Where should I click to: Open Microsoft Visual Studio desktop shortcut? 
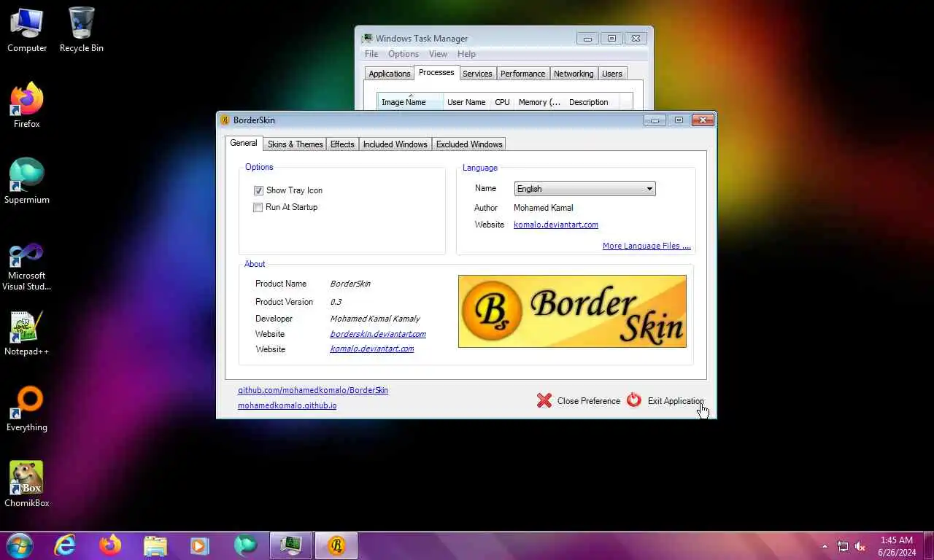click(x=27, y=266)
